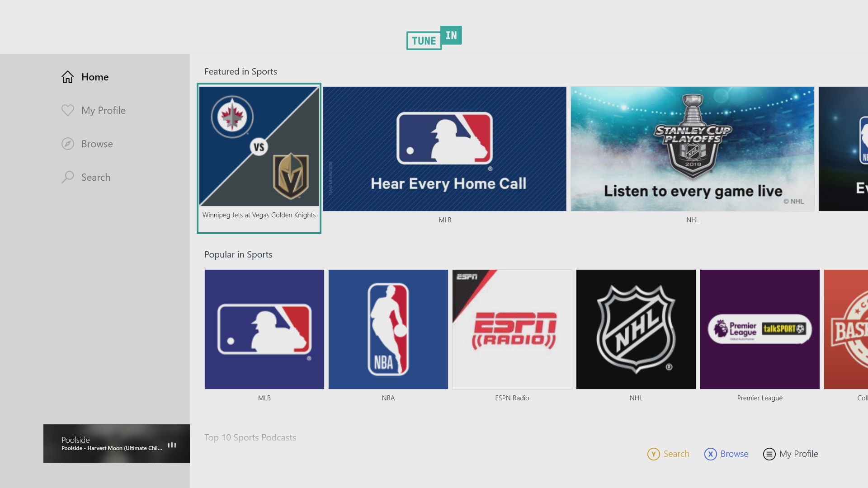Viewport: 868px width, 488px height.
Task: Click the now-playing equalizer bars icon
Action: pyautogui.click(x=172, y=445)
